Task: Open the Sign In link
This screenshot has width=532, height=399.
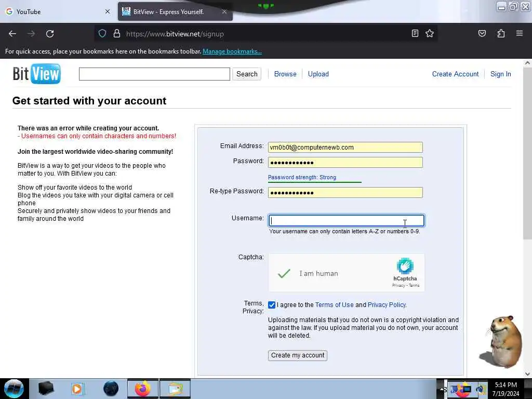Action: [x=500, y=74]
